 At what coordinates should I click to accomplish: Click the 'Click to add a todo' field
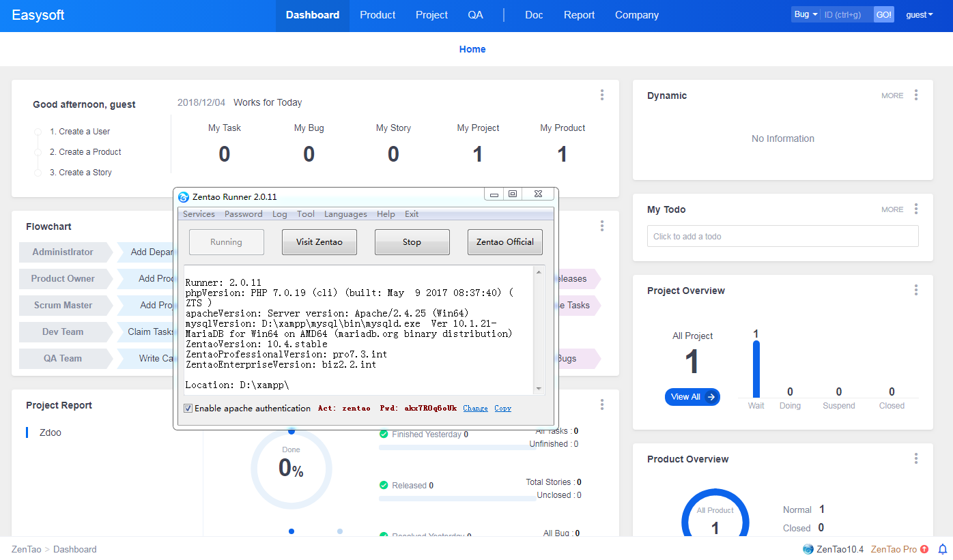782,237
